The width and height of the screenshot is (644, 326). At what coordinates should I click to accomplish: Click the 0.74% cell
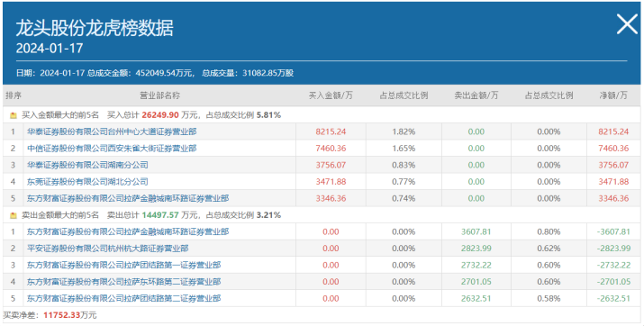click(404, 198)
